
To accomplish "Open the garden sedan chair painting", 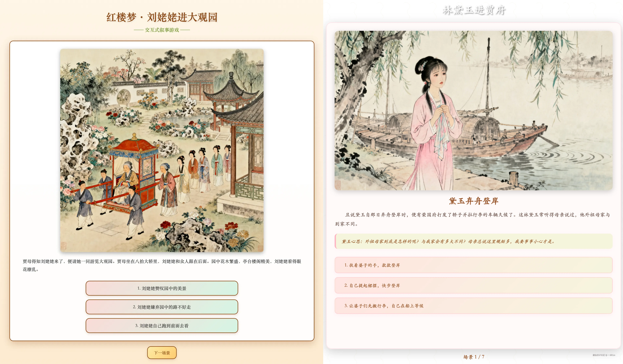I will tap(162, 150).
